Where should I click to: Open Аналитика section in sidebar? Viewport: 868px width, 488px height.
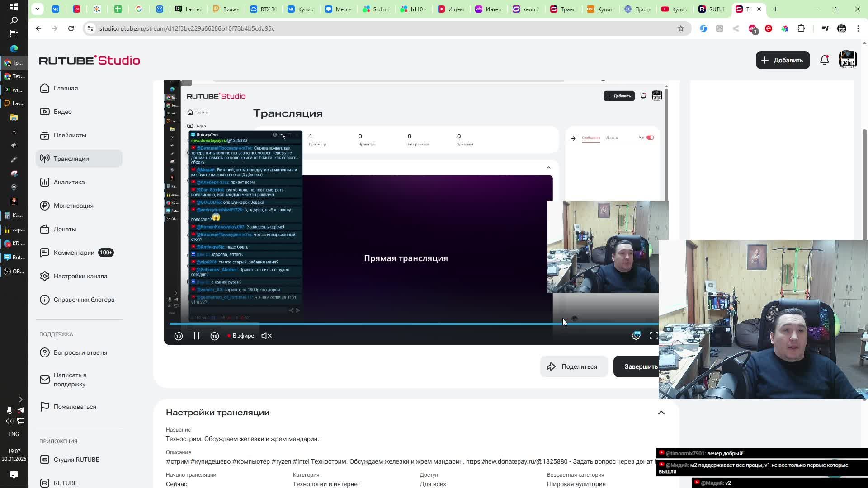tap(69, 182)
